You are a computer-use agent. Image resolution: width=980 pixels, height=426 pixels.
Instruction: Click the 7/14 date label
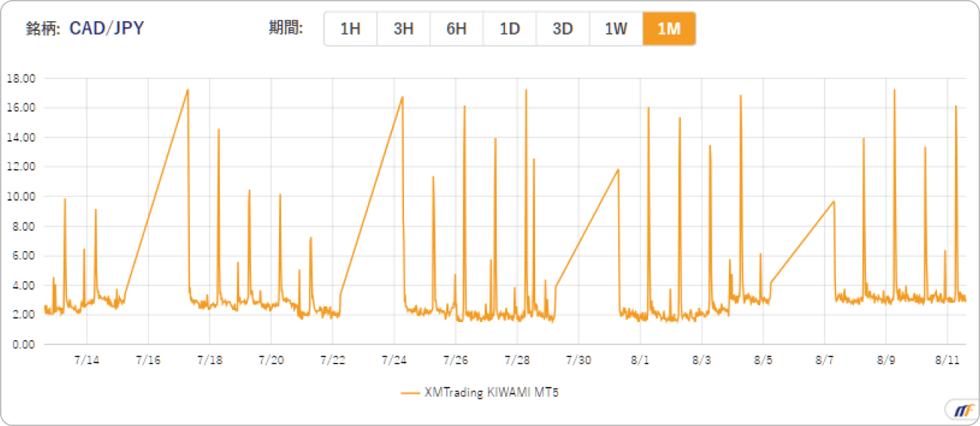coord(87,360)
